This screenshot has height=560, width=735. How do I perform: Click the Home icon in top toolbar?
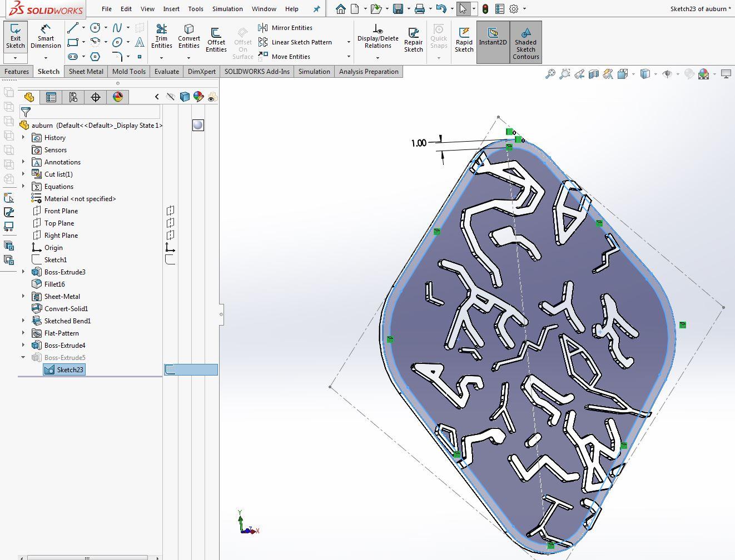coord(340,9)
